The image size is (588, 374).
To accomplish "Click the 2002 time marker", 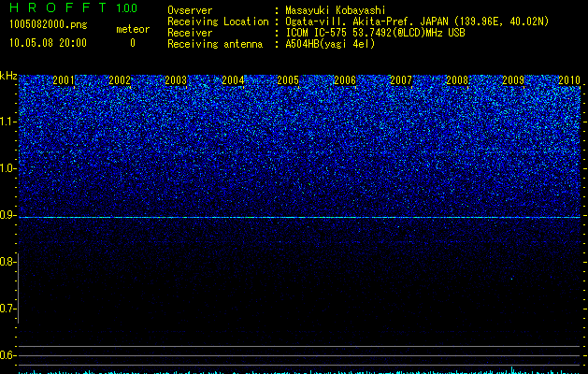I will pyautogui.click(x=120, y=80).
